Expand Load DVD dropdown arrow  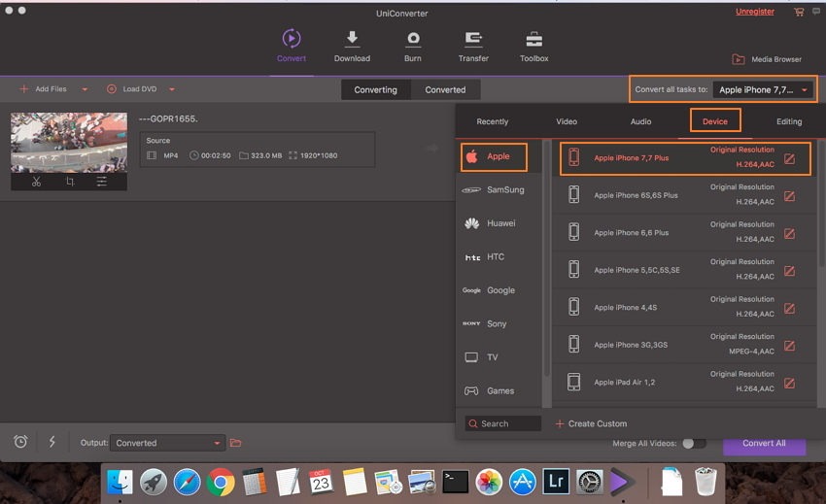[172, 89]
